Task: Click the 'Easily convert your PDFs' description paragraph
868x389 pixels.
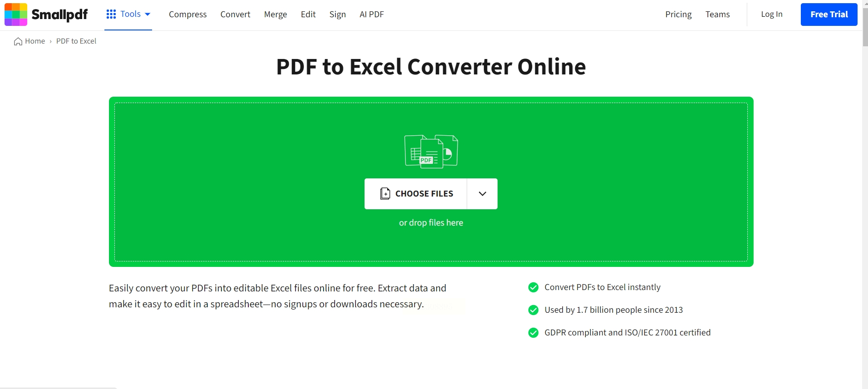Action: point(277,296)
